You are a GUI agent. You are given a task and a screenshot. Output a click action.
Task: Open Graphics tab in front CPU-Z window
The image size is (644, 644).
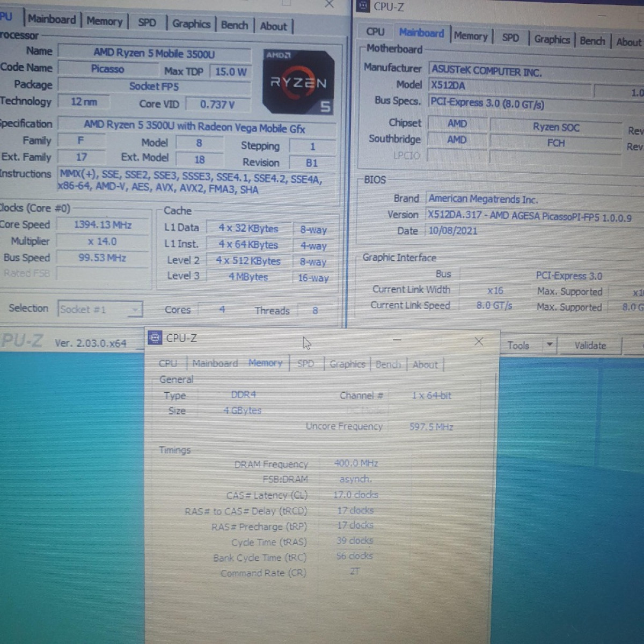347,364
